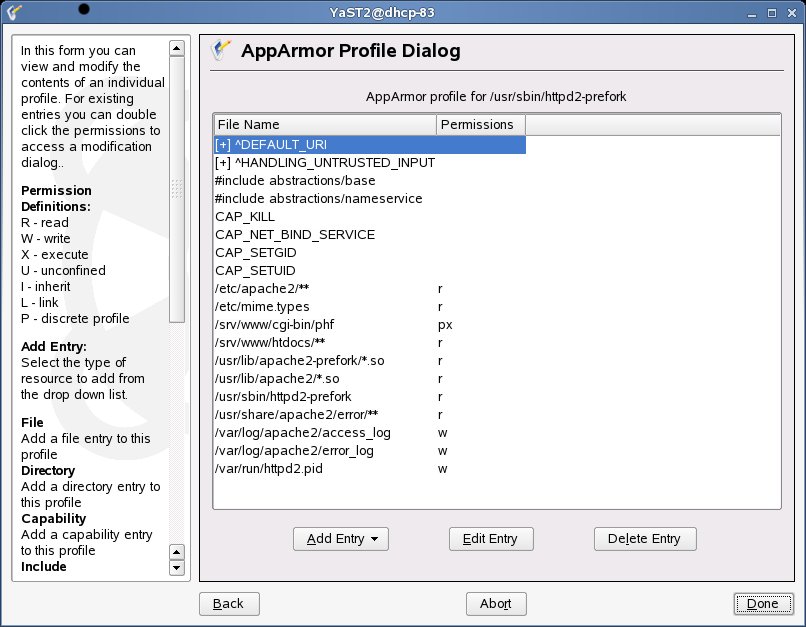
Task: Open the Add Entry dropdown
Action: [x=340, y=539]
